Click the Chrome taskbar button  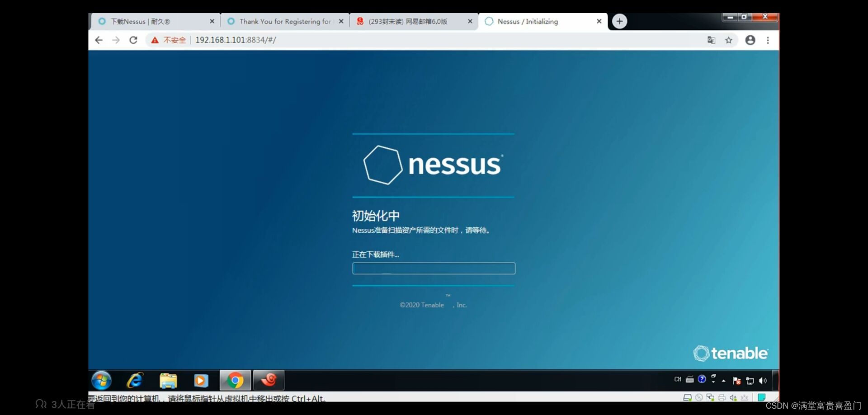pos(235,380)
